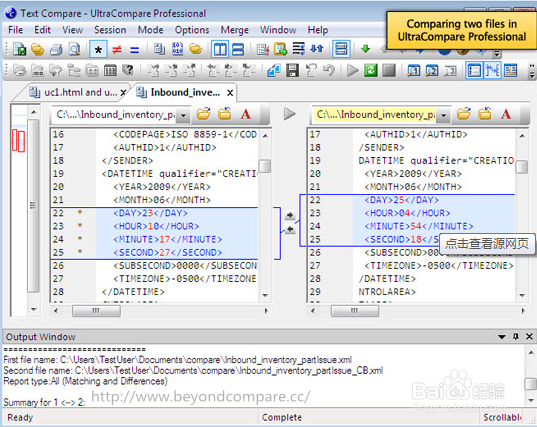The width and height of the screenshot is (537, 427).
Task: Open file browse folder for left pane
Action: click(x=203, y=114)
